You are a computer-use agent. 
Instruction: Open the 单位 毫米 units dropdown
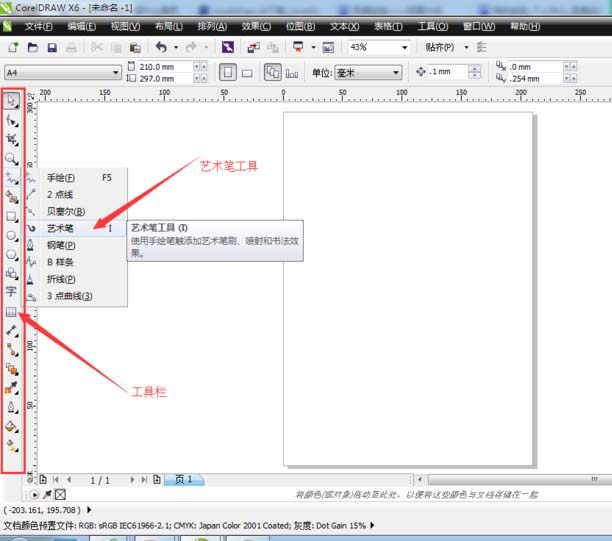pos(396,73)
